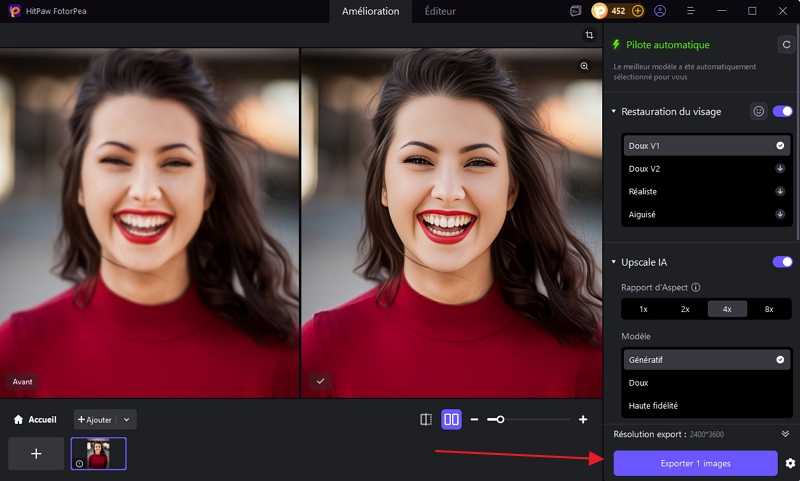This screenshot has width=800, height=481.
Task: Click the reset icon beside Pilote automatique
Action: point(786,44)
